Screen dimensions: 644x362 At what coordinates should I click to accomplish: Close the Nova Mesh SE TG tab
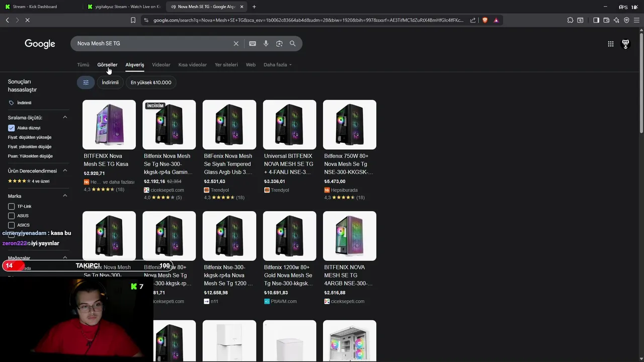tap(242, 7)
